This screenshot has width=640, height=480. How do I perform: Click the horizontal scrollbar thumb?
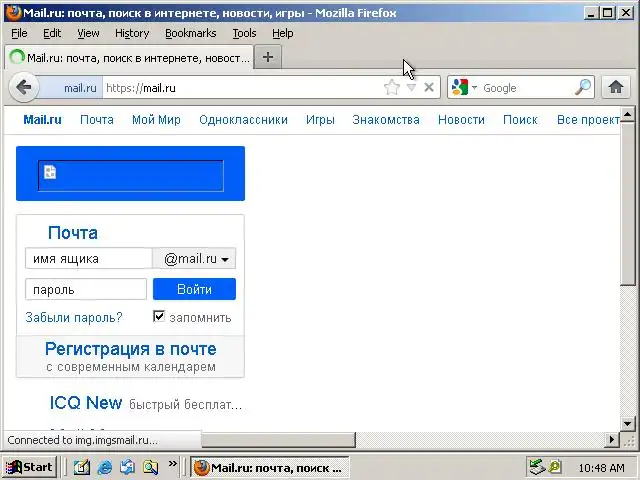pyautogui.click(x=278, y=440)
